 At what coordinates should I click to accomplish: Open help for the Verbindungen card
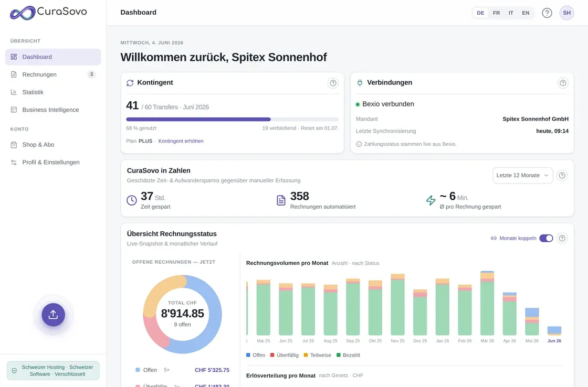pos(563,83)
